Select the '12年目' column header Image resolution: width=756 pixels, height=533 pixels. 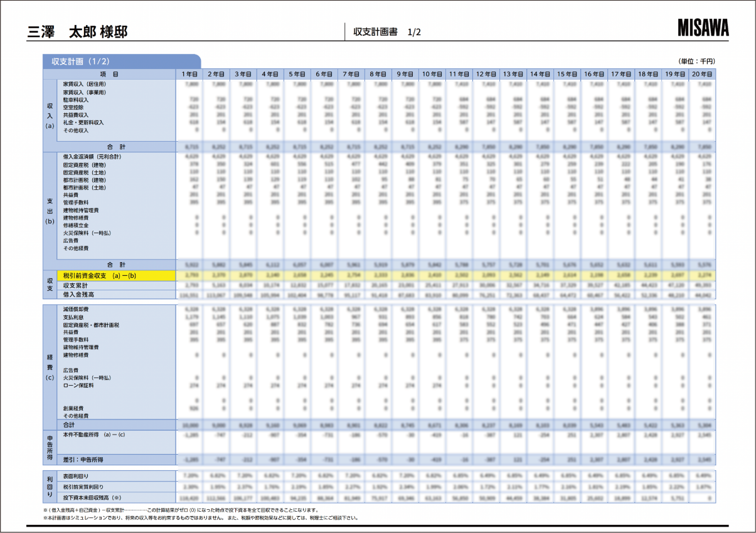click(486, 74)
